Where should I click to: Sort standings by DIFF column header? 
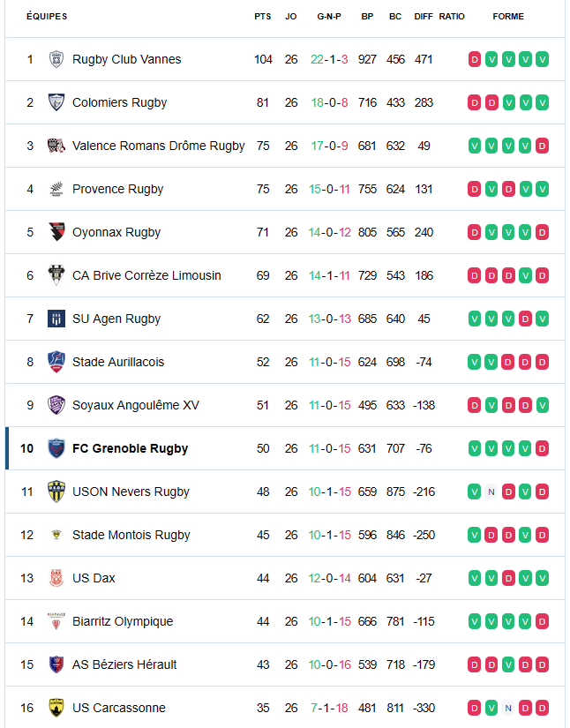424,17
